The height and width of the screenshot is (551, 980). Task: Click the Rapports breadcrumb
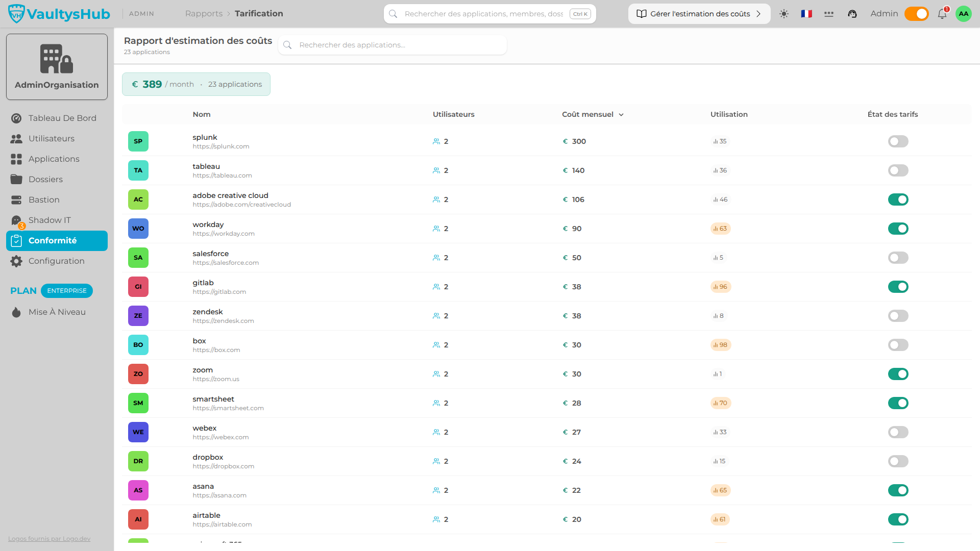[x=204, y=14]
